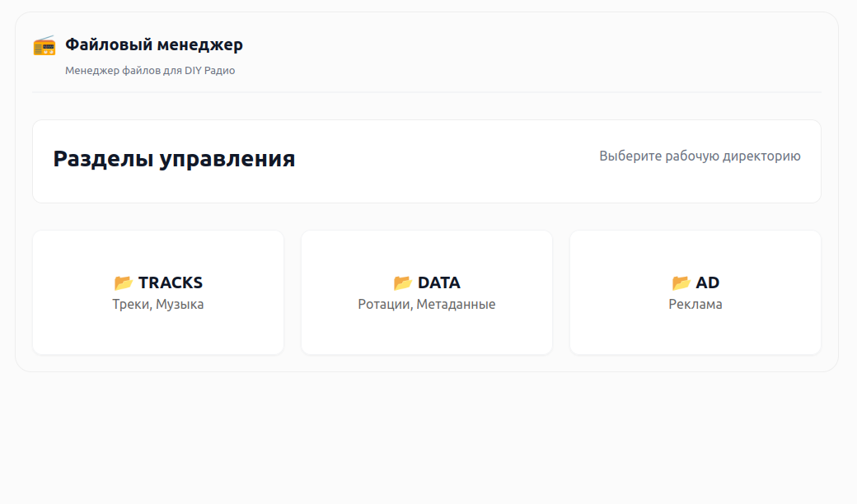Image resolution: width=857 pixels, height=504 pixels.
Task: Click the divider line below the app header
Action: (x=427, y=92)
